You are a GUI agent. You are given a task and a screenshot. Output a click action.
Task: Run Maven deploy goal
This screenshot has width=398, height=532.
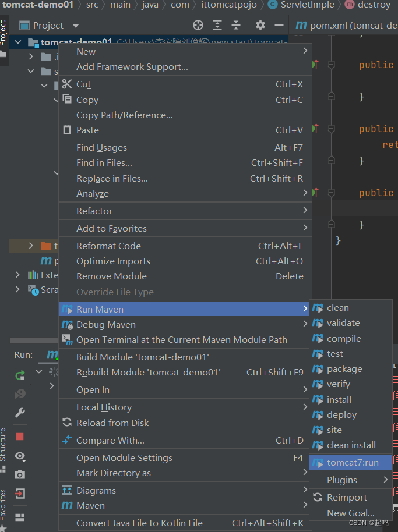[x=351, y=414]
